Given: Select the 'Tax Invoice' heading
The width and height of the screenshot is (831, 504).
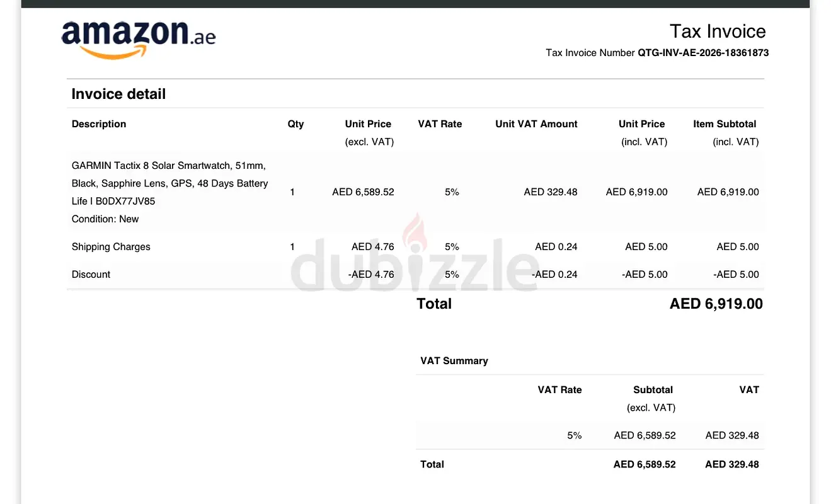Looking at the screenshot, I should [718, 31].
